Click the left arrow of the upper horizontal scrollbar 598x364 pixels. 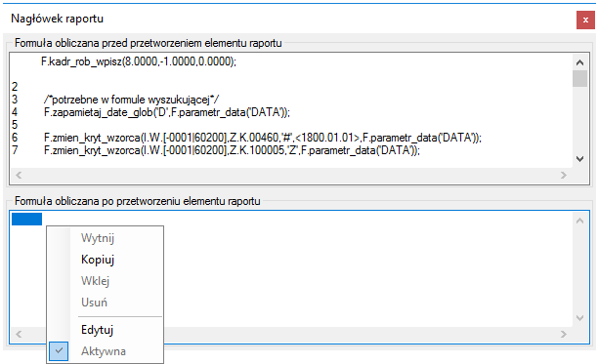pos(19,175)
